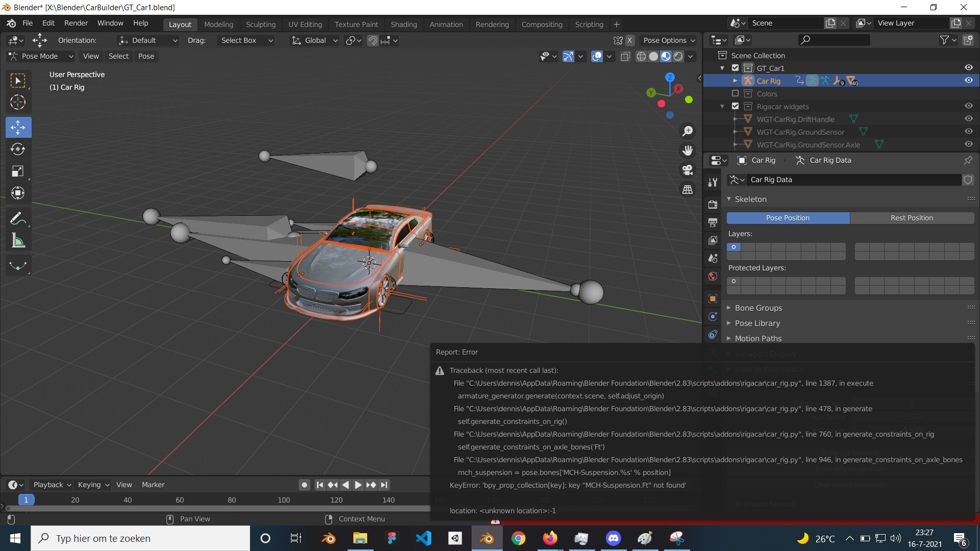This screenshot has width=980, height=551.
Task: Activate the Measure tool
Action: coord(18,240)
